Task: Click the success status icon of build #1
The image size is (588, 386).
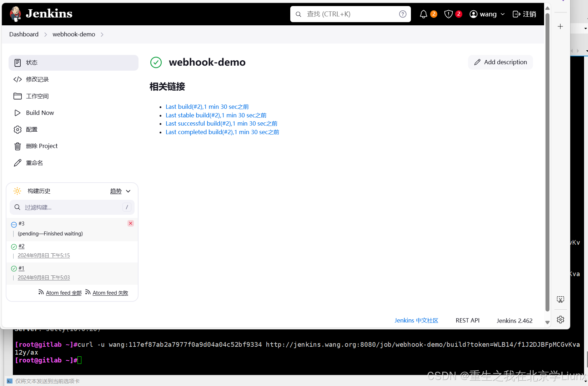Action: pos(14,269)
